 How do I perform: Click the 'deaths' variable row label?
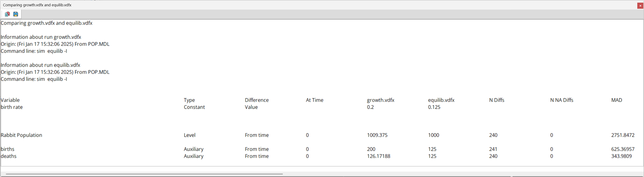click(x=9, y=156)
